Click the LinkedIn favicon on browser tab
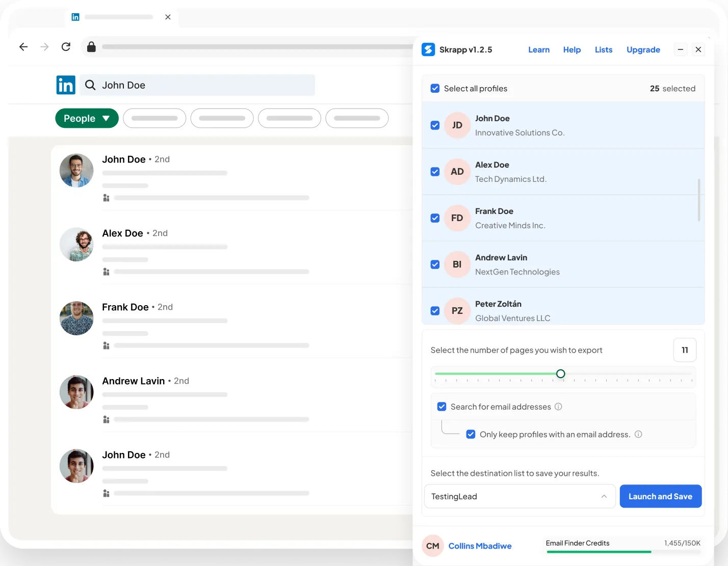This screenshot has height=566, width=728. (75, 17)
